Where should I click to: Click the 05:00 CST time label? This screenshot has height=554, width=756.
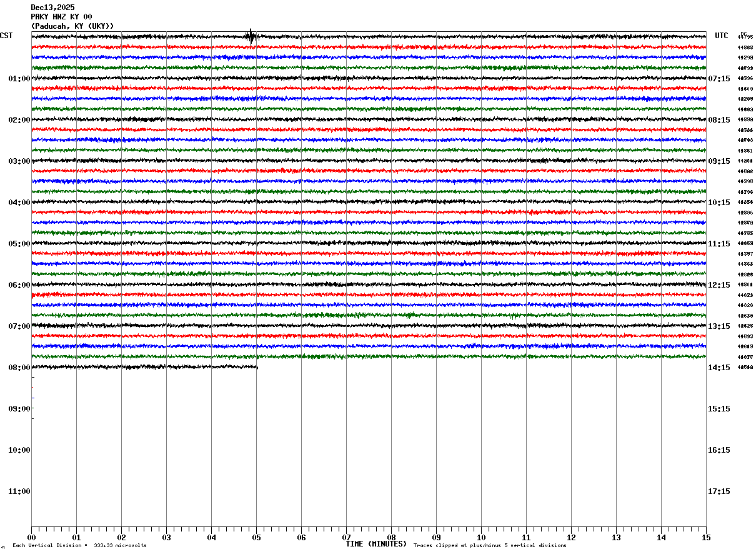[19, 244]
